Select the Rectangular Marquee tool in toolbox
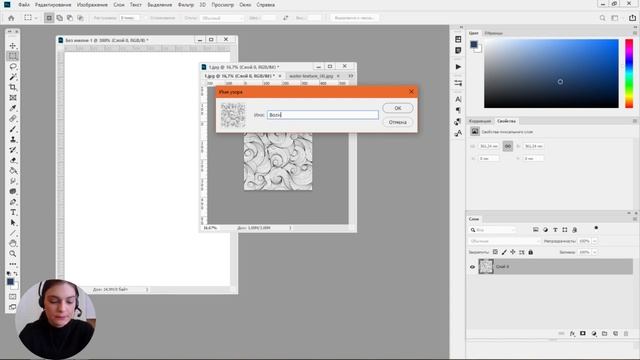Image resolution: width=640 pixels, height=360 pixels. tap(13, 56)
